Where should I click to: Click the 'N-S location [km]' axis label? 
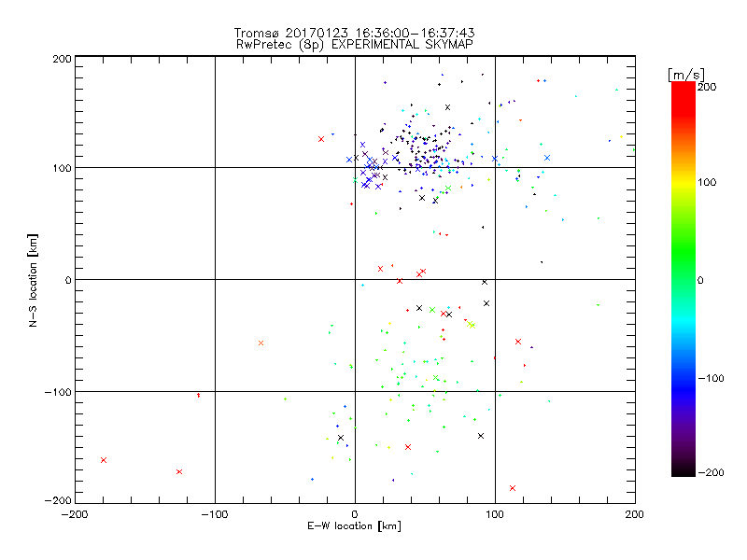(x=33, y=280)
